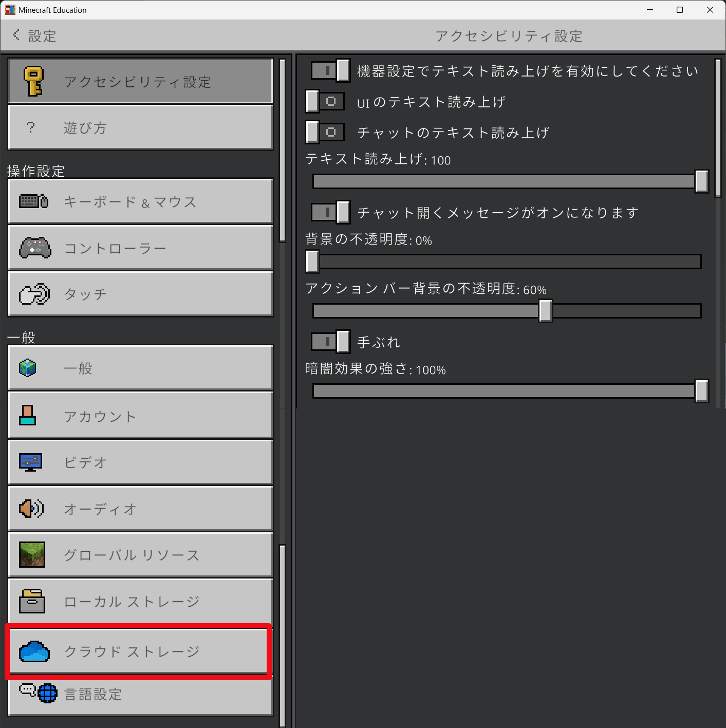Screen dimensions: 726x728
Task: Open グローバル リソース settings
Action: coord(140,555)
